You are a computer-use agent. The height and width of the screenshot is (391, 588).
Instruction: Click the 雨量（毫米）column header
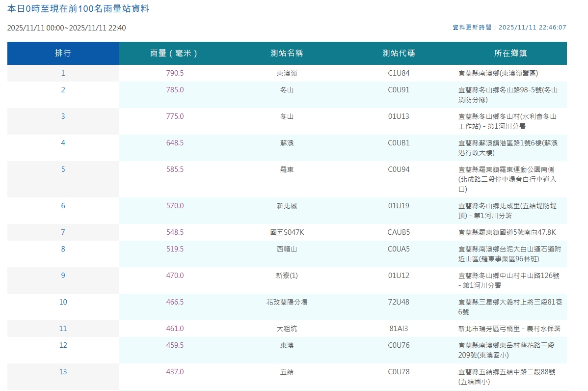point(175,53)
